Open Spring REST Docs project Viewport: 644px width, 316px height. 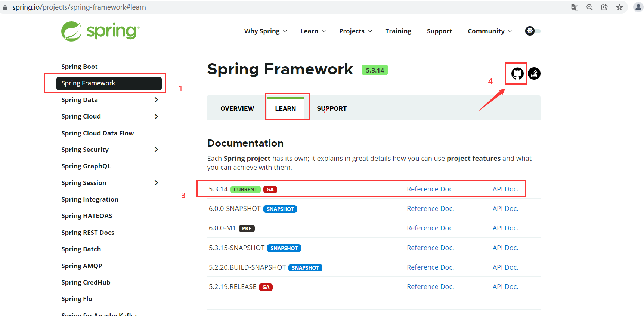point(88,233)
